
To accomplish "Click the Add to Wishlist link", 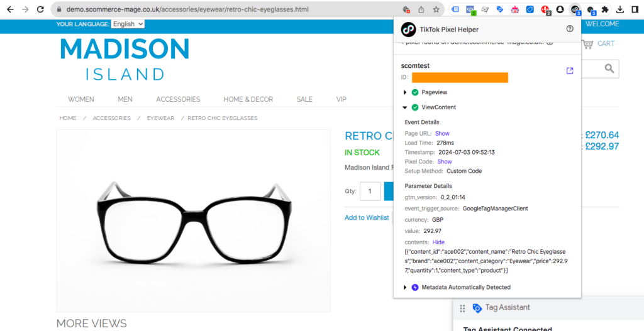I will (367, 217).
